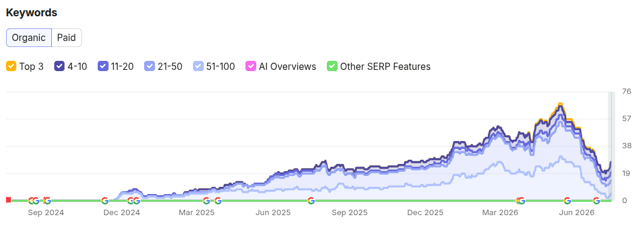Toggle the 4-10 positions checkbox
644x229 pixels.
point(60,66)
